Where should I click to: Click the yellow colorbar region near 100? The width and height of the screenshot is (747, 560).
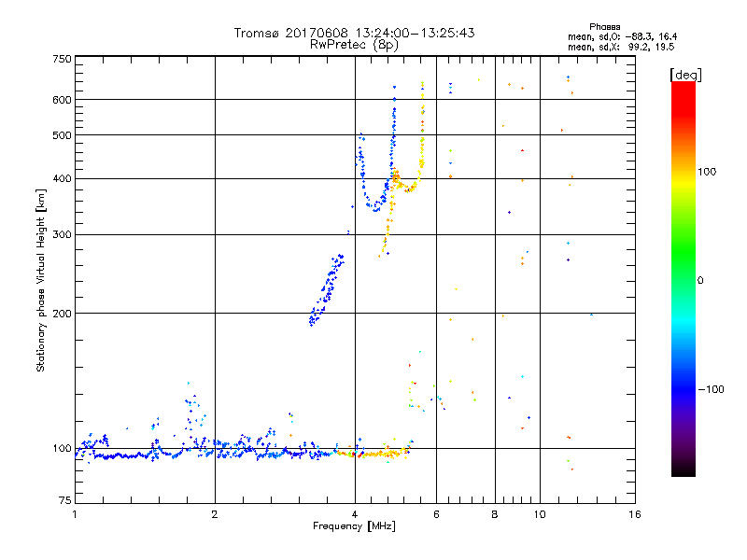pos(683,172)
